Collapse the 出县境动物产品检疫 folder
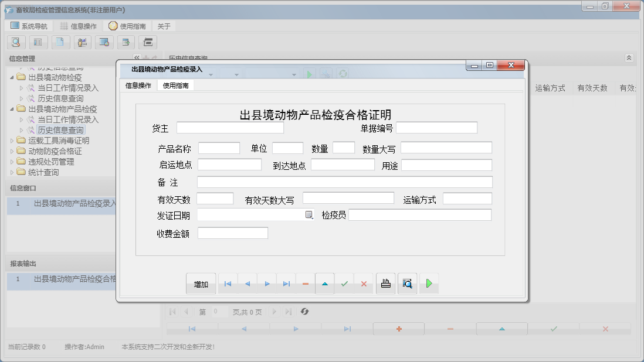644x362 pixels. pyautogui.click(x=12, y=108)
